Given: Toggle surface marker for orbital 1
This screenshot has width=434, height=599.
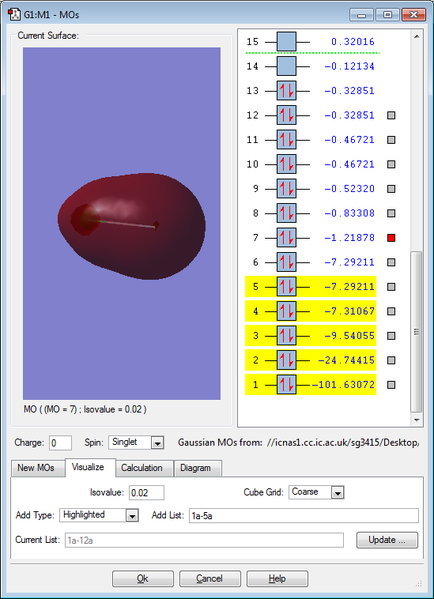Looking at the screenshot, I should tap(391, 384).
